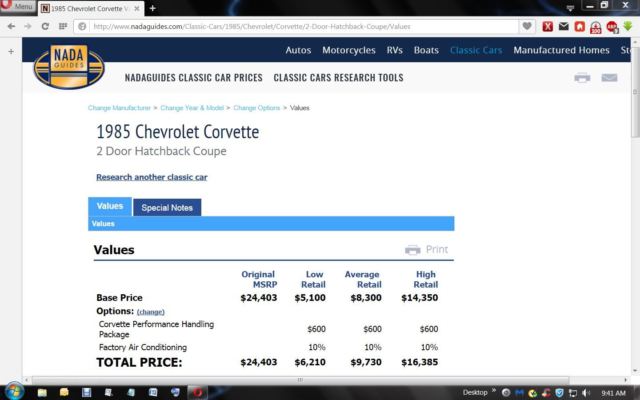Screen dimensions: 640x400
Task: Select the Total Price average value $9,730
Action: (x=366, y=362)
